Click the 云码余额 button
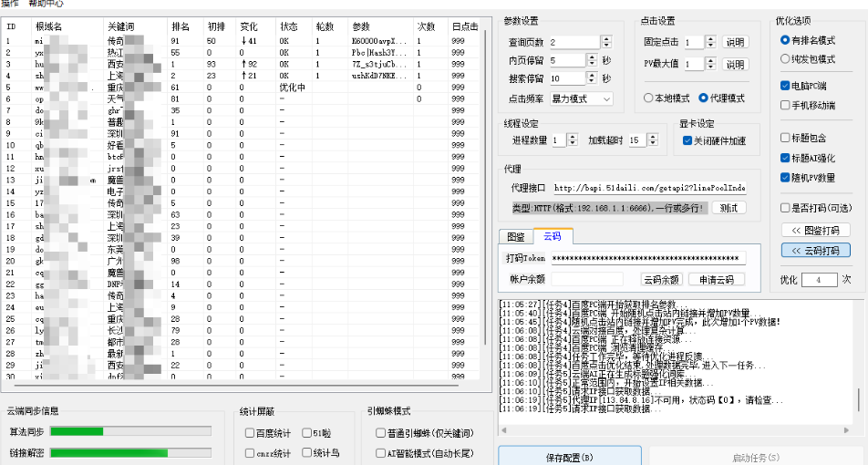The height and width of the screenshot is (465, 868). [661, 280]
